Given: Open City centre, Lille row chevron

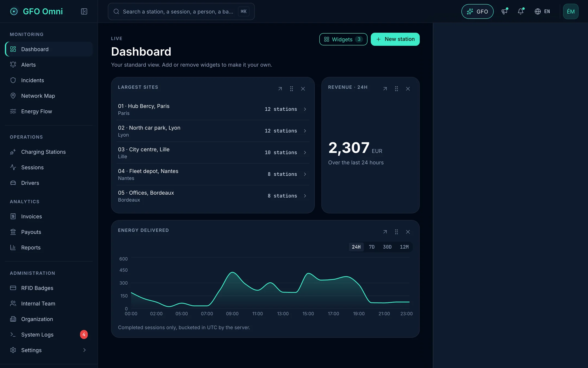Looking at the screenshot, I should point(305,153).
